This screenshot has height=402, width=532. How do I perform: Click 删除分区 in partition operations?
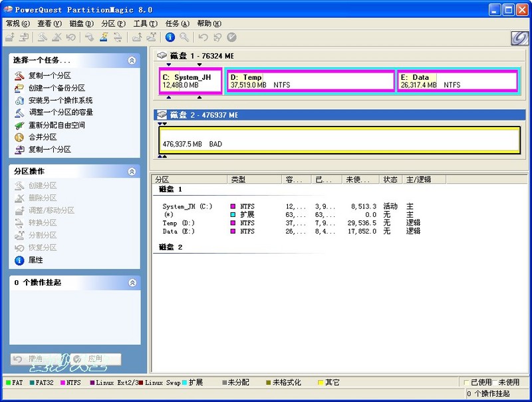pos(36,198)
